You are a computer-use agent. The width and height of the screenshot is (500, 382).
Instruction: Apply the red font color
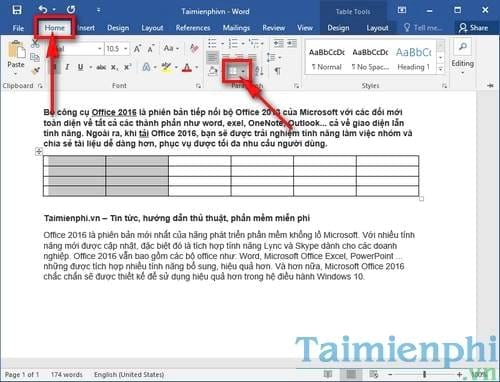187,68
